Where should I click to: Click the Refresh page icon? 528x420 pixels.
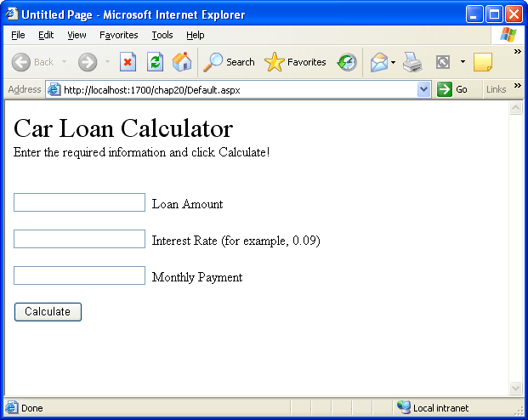pos(155,62)
